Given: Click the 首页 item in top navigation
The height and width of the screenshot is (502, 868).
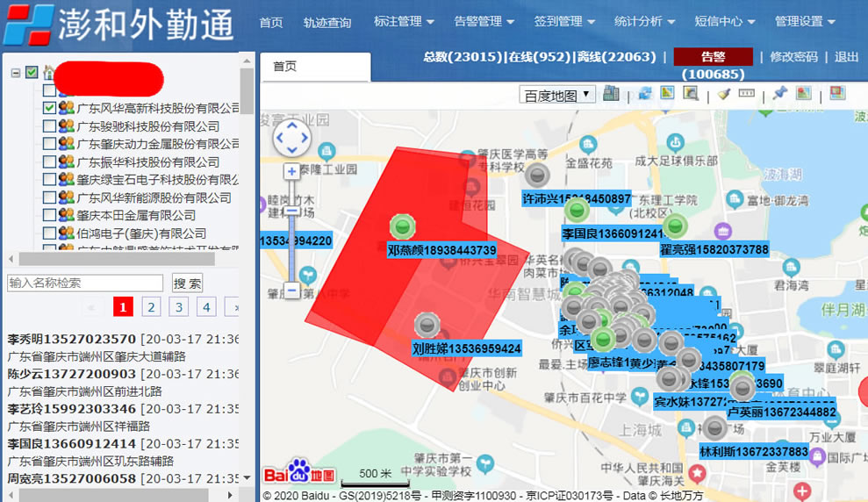Looking at the screenshot, I should pos(271,22).
